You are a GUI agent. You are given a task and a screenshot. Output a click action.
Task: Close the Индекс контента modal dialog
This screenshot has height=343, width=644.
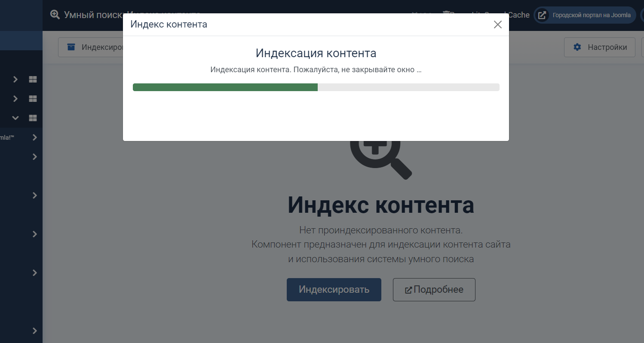tap(497, 24)
